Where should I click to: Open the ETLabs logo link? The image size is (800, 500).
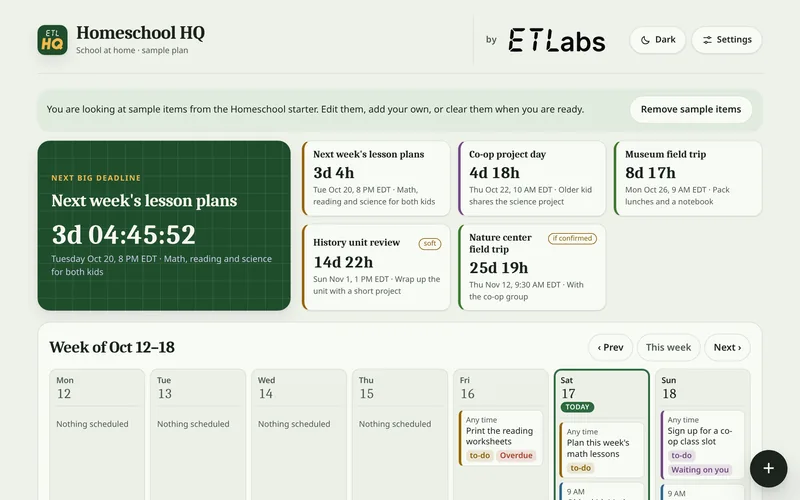click(557, 40)
